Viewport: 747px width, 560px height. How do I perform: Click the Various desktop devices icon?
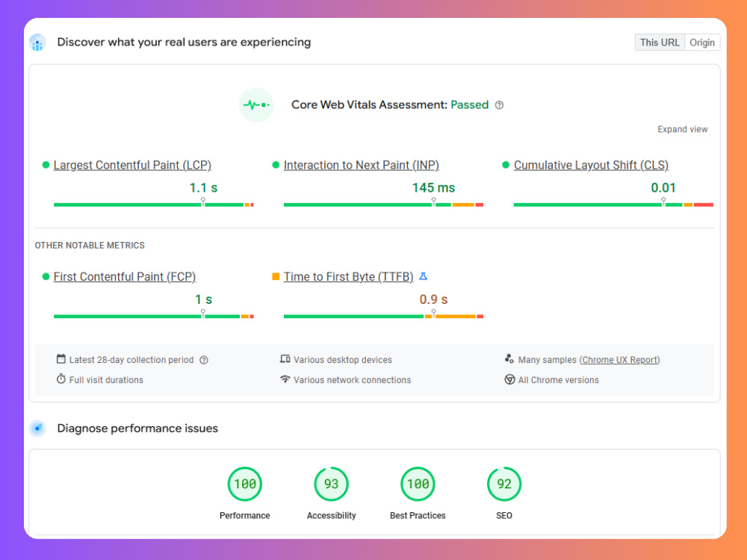(285, 359)
